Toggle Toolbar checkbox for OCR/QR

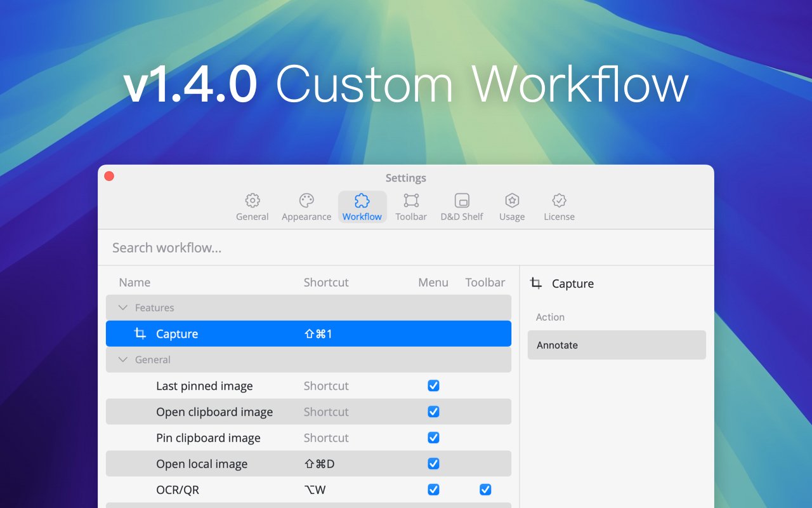click(x=485, y=490)
